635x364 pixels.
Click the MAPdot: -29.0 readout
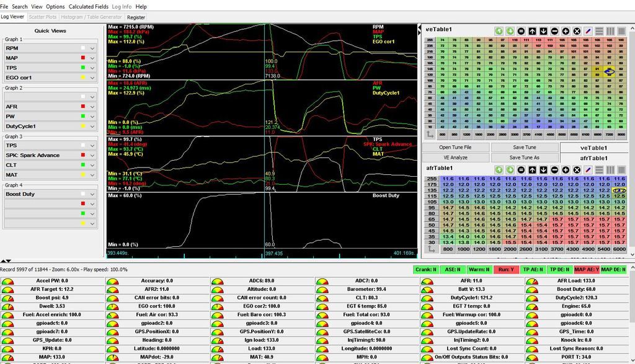pos(157,357)
